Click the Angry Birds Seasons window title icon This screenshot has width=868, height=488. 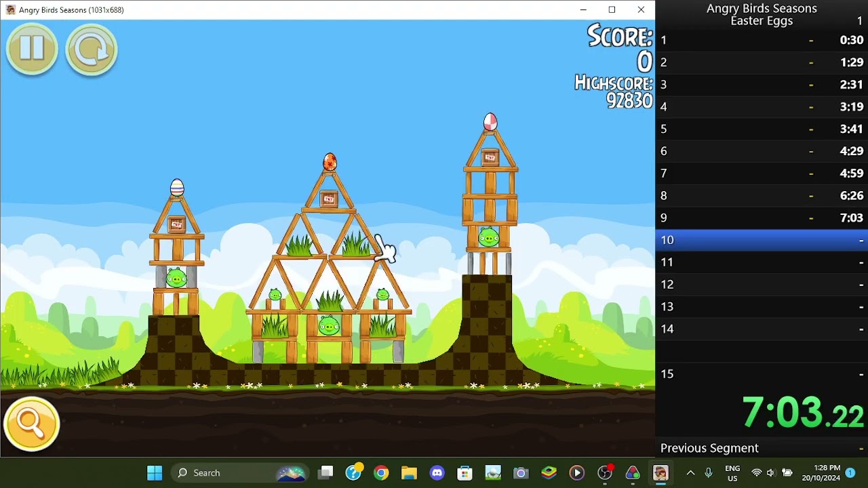coord(10,9)
